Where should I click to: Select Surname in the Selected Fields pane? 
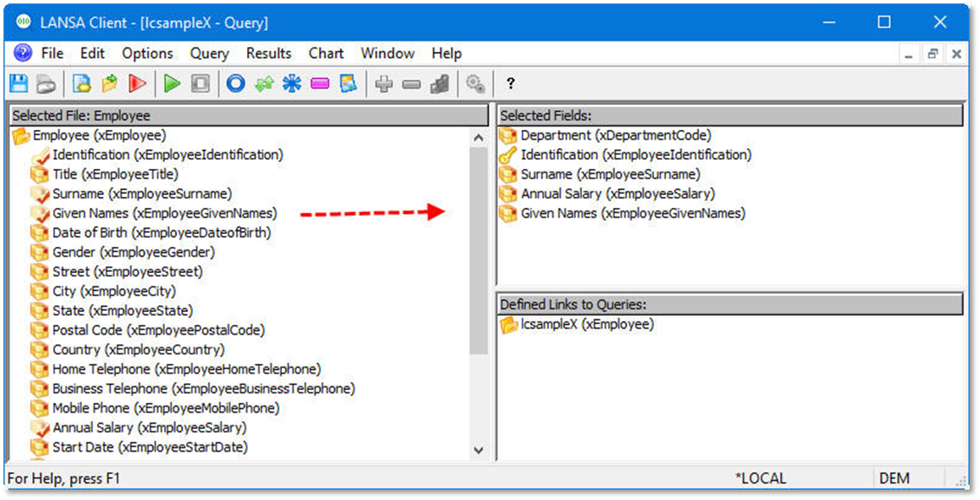[x=600, y=174]
